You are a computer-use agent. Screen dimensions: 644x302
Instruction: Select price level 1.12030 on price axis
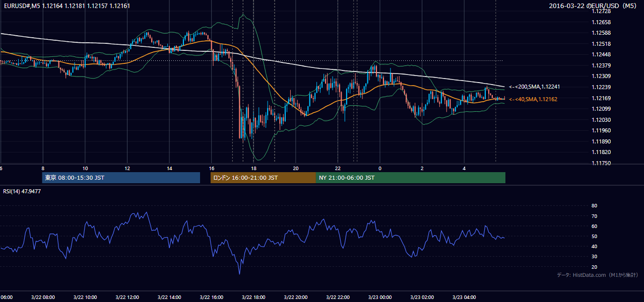pyautogui.click(x=602, y=120)
